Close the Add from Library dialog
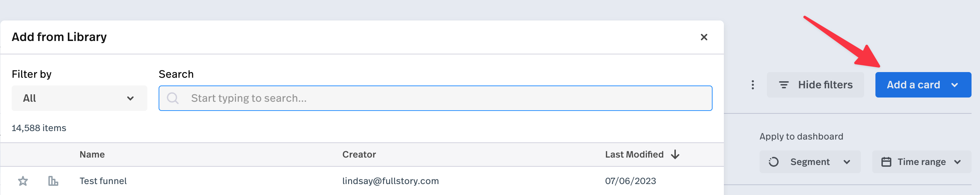Screen dimensions: 980x195 (x=704, y=37)
